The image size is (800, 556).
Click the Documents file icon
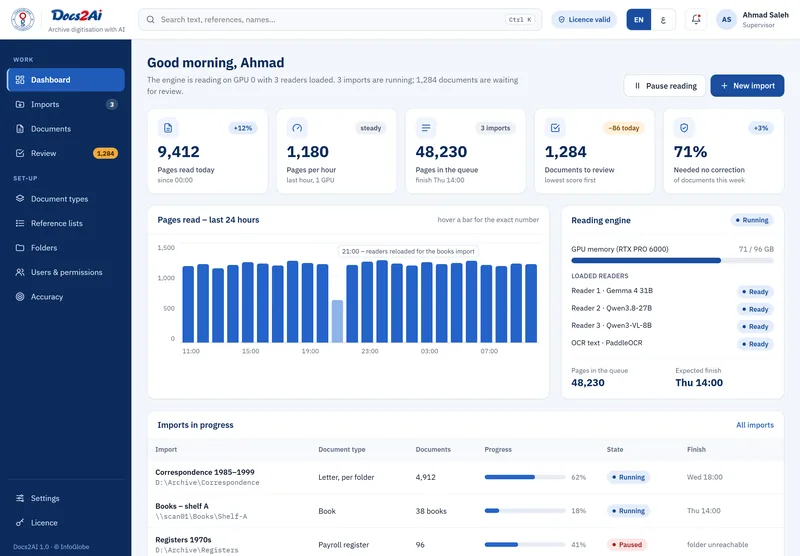coord(20,129)
